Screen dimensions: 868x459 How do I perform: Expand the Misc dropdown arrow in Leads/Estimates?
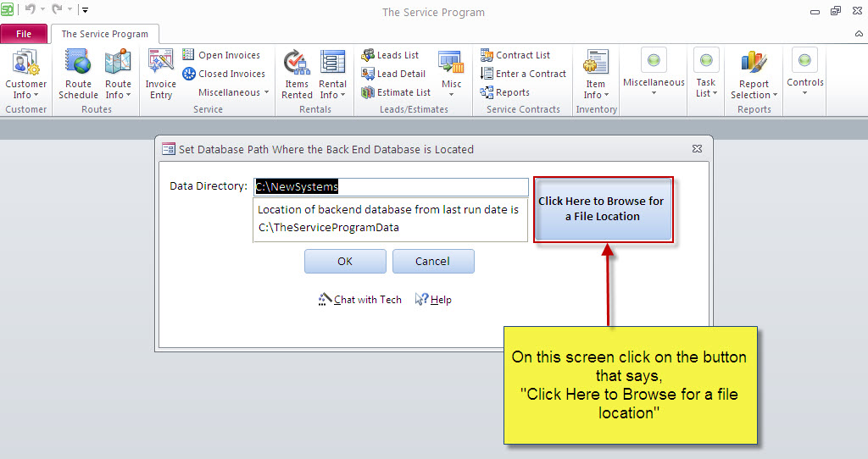451,95
